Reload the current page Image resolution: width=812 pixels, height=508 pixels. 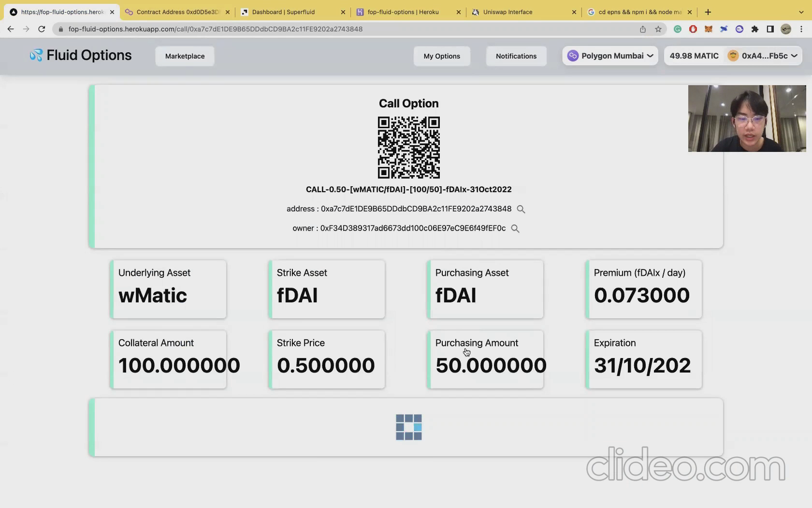tap(42, 29)
